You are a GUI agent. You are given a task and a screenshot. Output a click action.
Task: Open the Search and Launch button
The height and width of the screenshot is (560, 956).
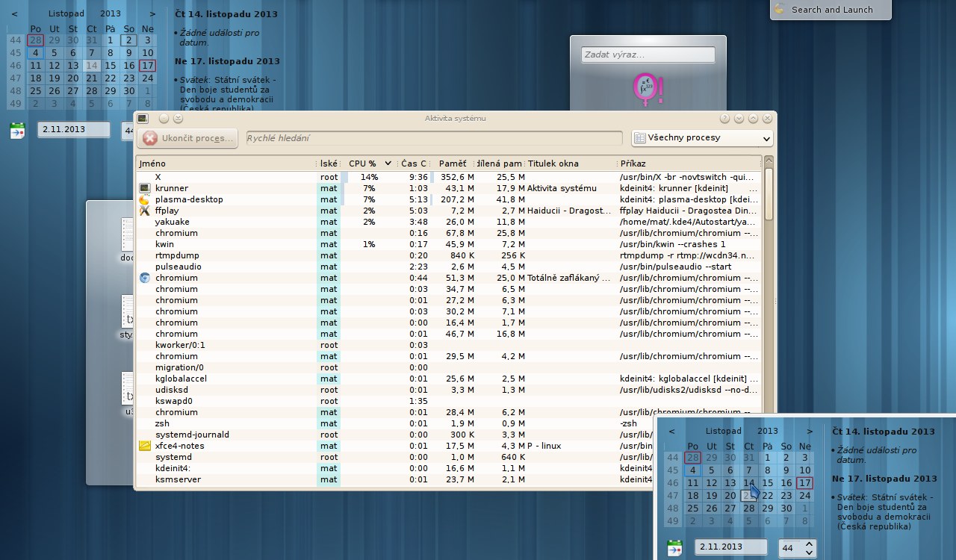click(x=831, y=10)
